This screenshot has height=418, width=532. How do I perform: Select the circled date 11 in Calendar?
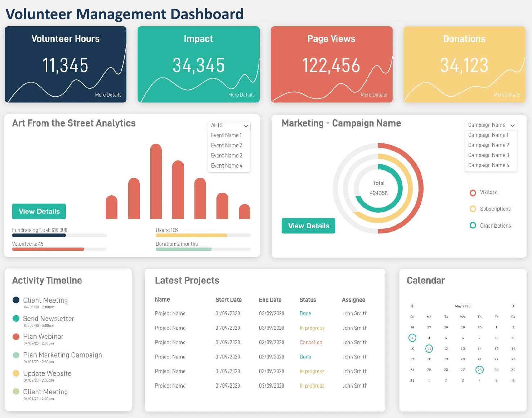(x=429, y=348)
